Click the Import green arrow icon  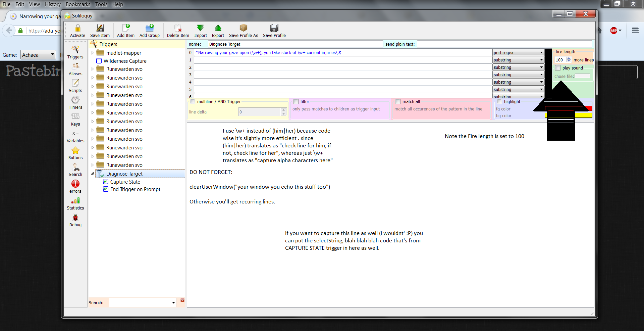tap(200, 28)
